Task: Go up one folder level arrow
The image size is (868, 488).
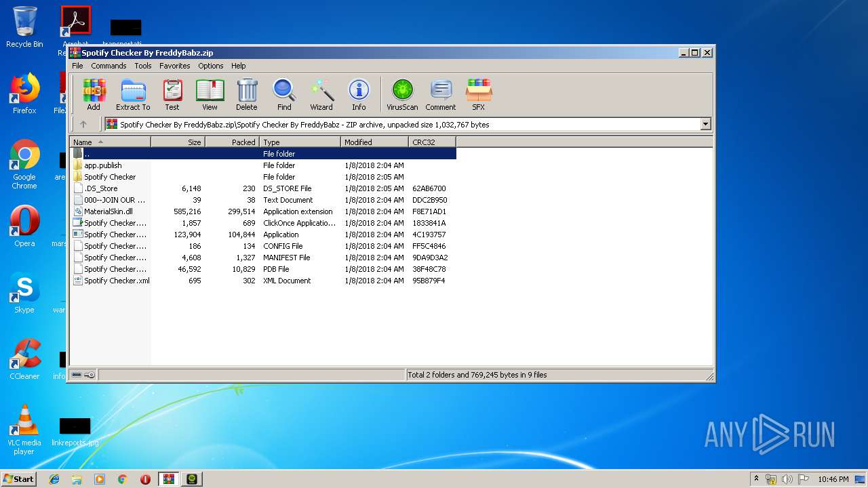Action: 83,124
